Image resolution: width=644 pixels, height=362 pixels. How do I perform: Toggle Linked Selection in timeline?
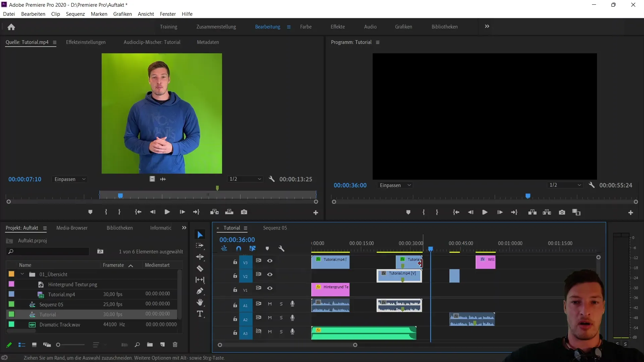point(253,248)
